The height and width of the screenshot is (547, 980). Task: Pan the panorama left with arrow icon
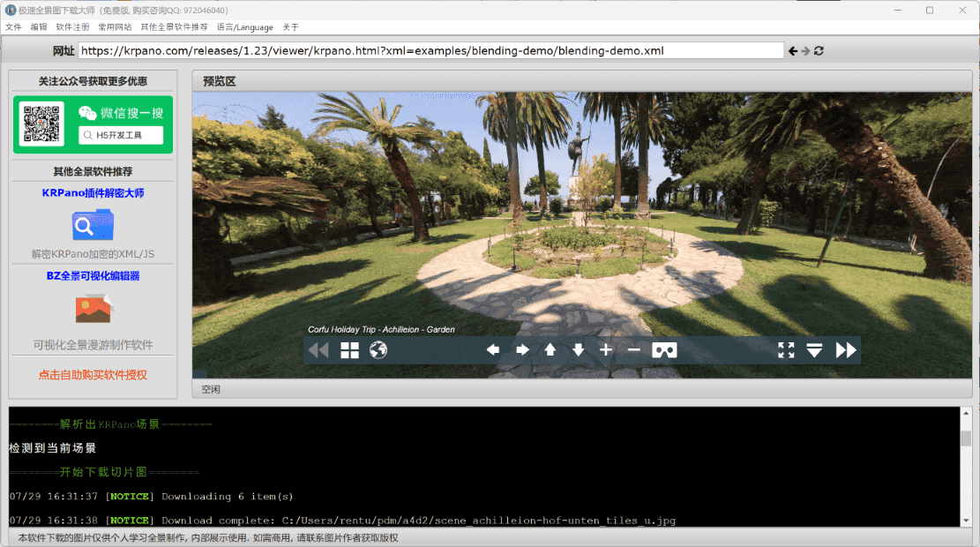[493, 350]
